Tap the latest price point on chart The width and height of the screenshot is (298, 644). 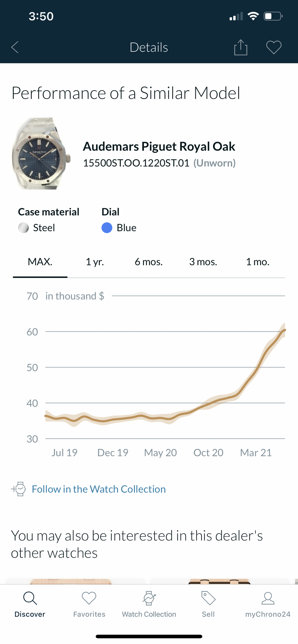(285, 330)
